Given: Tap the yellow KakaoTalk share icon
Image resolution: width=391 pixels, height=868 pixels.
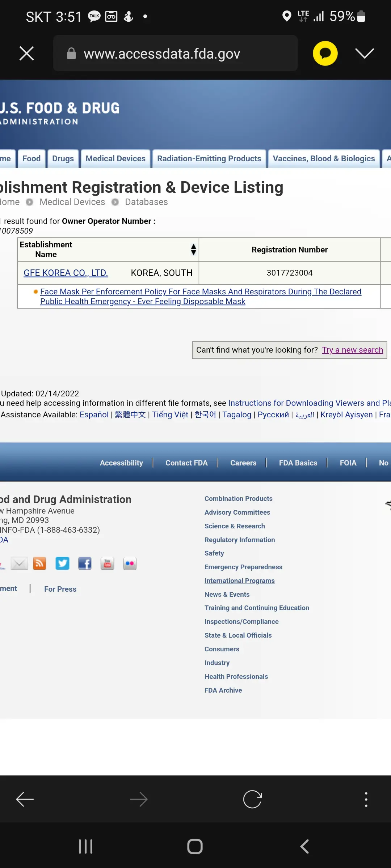Looking at the screenshot, I should [325, 54].
